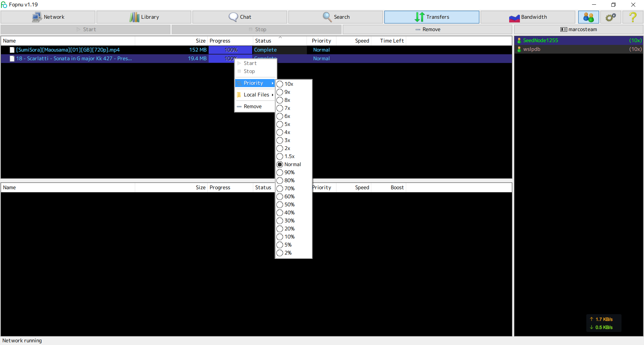Choose Remove from the context menu

click(253, 107)
